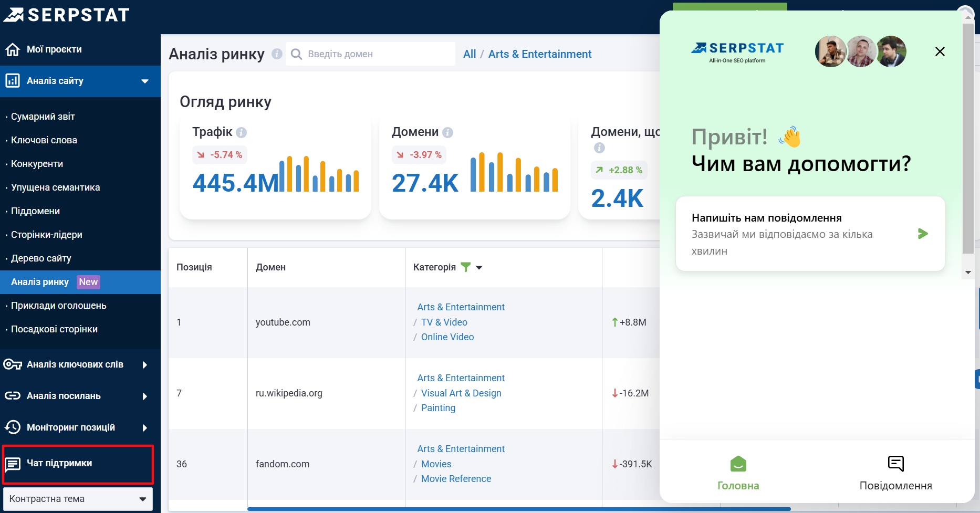Open Піддомени
Image resolution: width=980 pixels, height=513 pixels.
(x=35, y=211)
